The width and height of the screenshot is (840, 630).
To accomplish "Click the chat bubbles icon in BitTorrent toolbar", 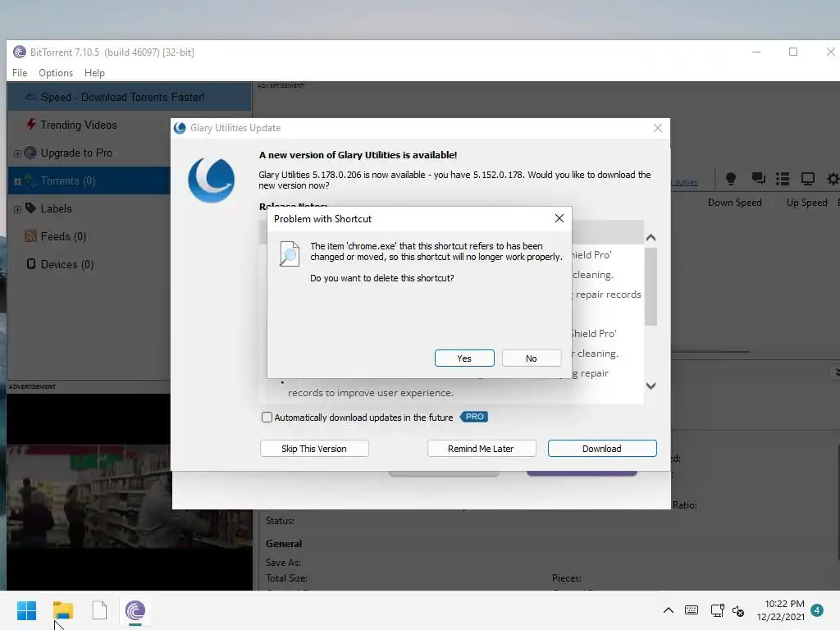I will tap(758, 178).
